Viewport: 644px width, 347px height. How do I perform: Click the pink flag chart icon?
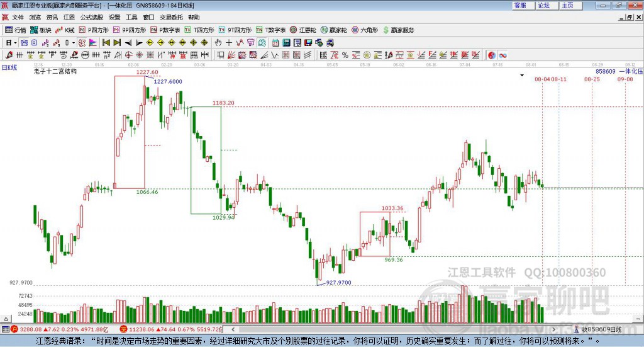(x=93, y=42)
